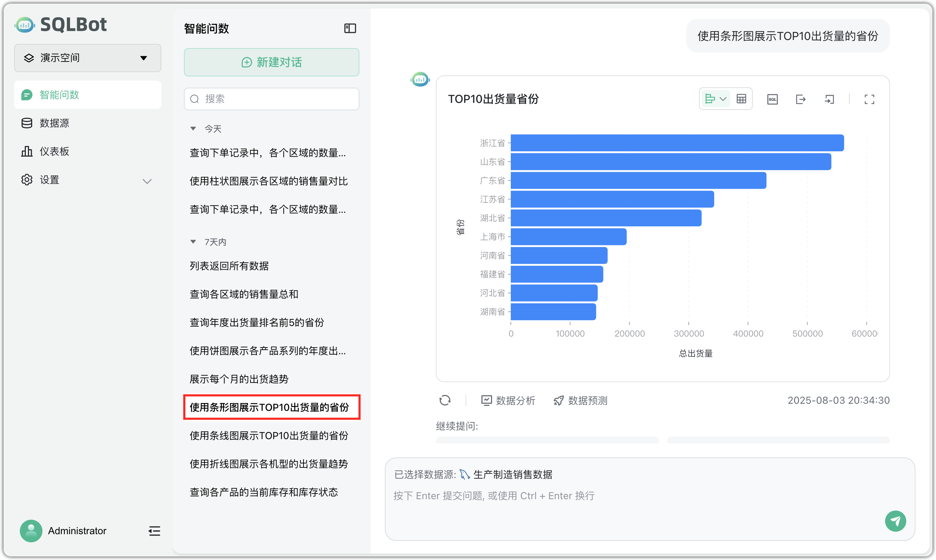936x560 pixels.
Task: Switch chart to table view
Action: [741, 99]
